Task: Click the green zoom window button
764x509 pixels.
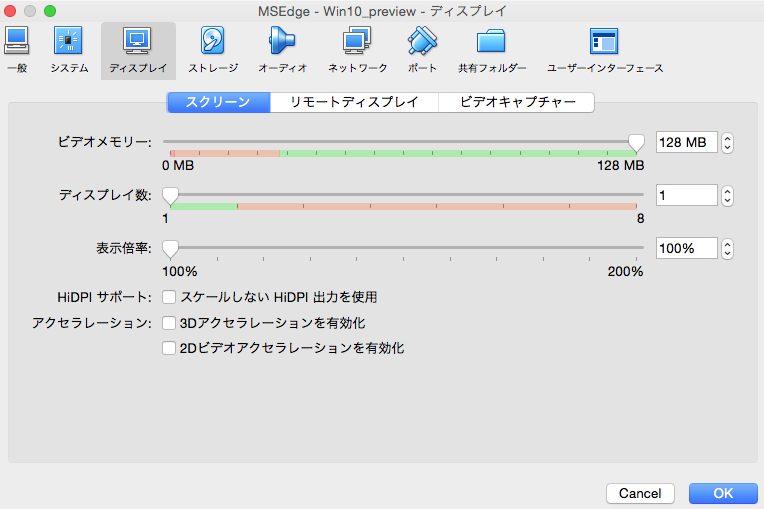Action: (x=50, y=11)
